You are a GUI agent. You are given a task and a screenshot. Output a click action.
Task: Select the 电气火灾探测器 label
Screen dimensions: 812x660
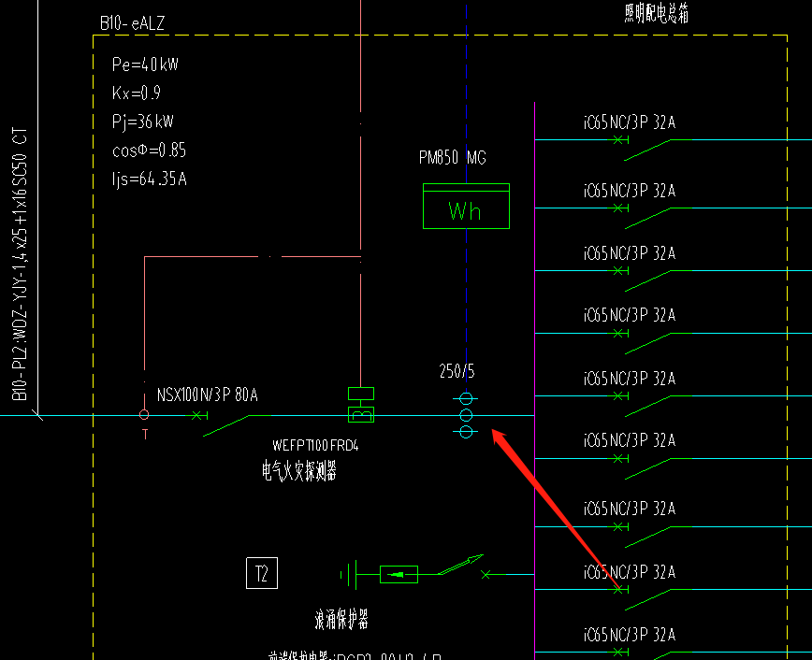(x=298, y=470)
